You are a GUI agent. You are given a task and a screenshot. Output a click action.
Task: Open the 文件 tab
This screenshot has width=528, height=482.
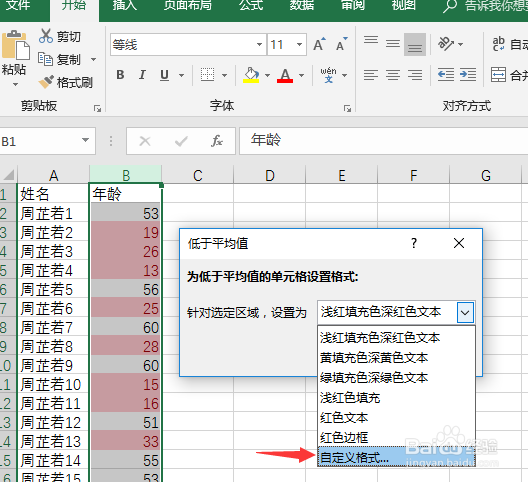(x=18, y=5)
